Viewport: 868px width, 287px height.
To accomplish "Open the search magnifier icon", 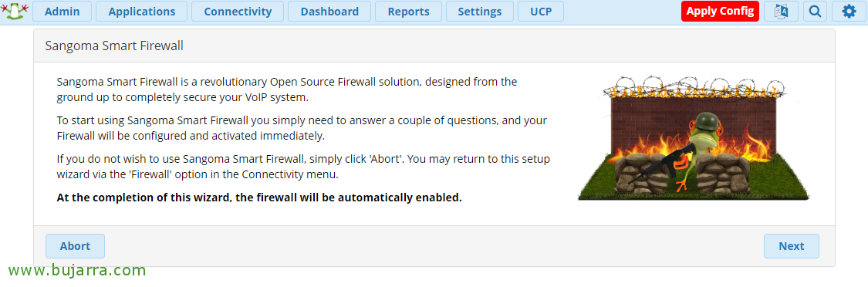I will pos(815,11).
